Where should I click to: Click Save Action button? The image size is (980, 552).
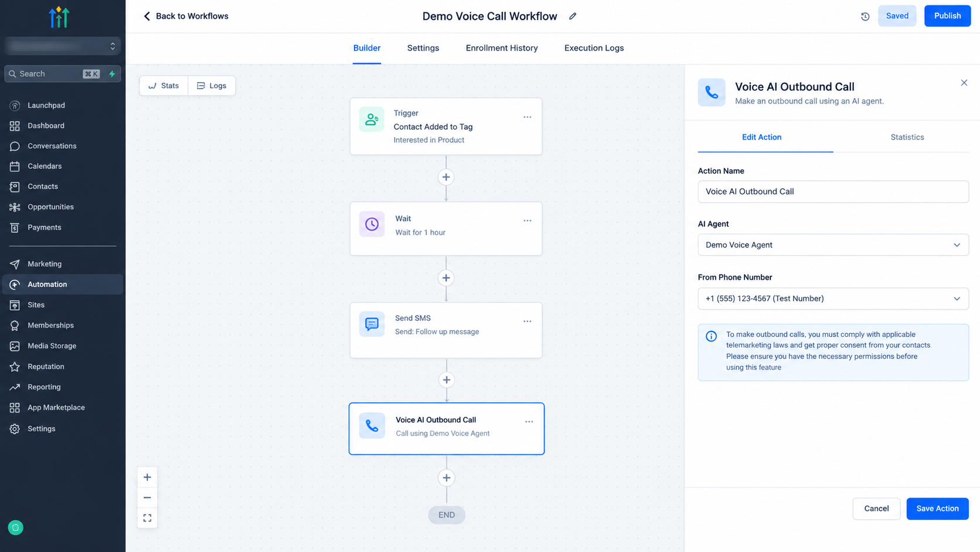pos(937,509)
